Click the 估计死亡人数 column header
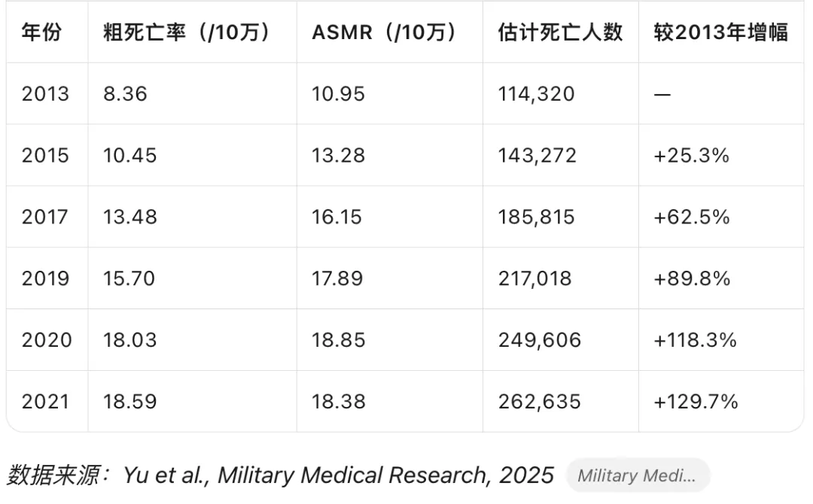Viewport: 813px width, 504px height. 560,33
